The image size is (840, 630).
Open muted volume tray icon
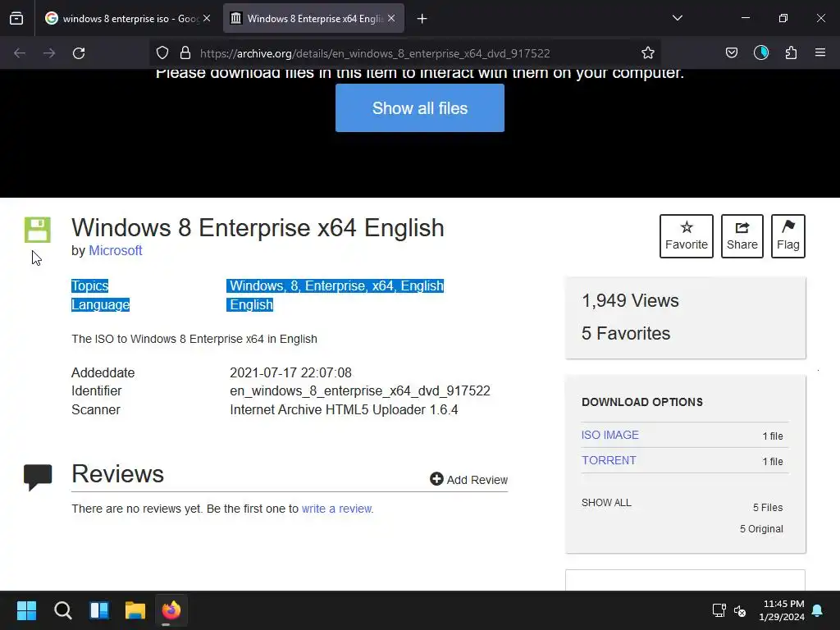[740, 610]
